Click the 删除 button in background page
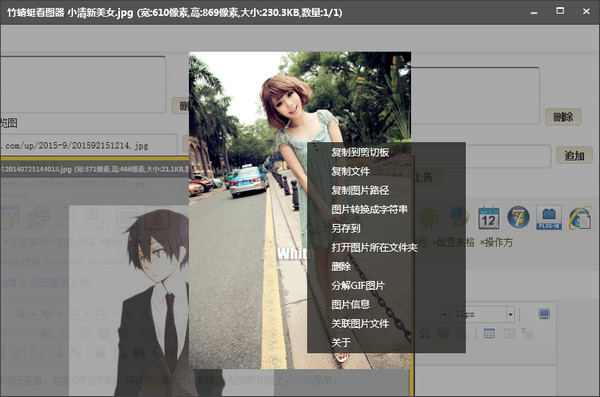 (563, 117)
